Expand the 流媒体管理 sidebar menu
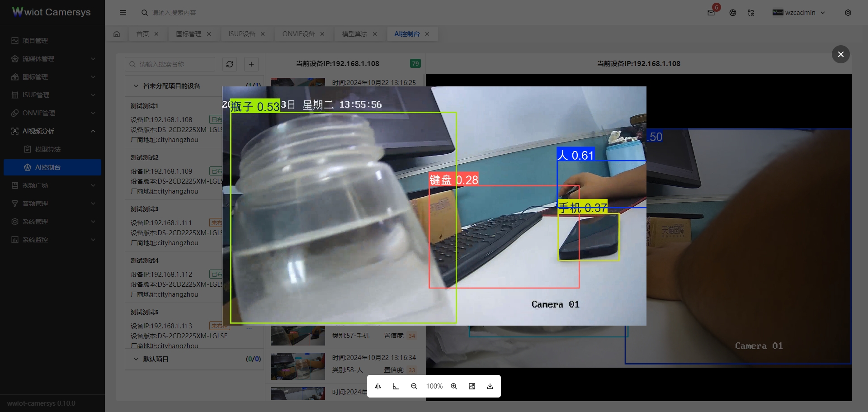Viewport: 868px width, 412px height. 52,59
